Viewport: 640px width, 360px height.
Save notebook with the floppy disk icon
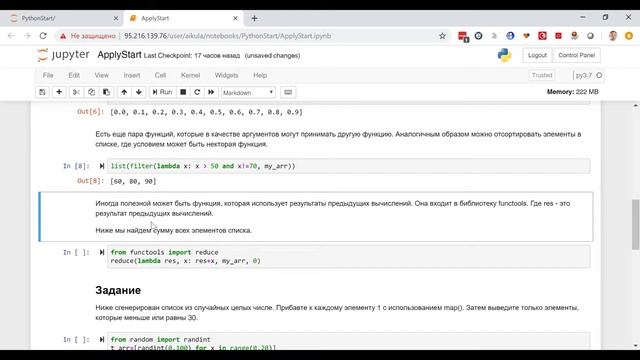(42, 92)
